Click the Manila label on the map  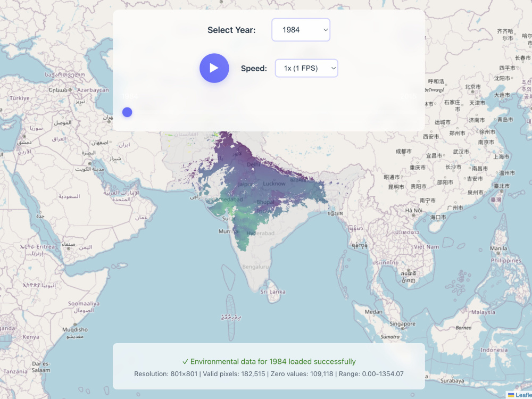click(498, 248)
